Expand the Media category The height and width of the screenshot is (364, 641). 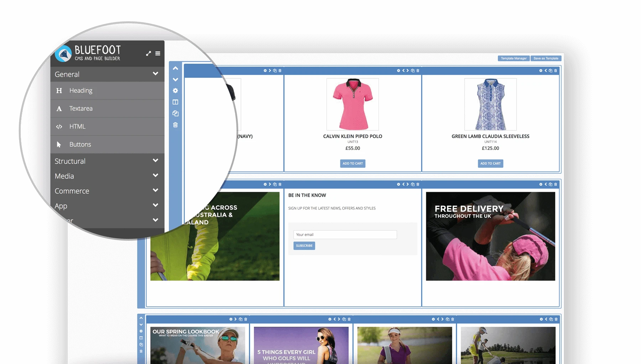pyautogui.click(x=156, y=175)
